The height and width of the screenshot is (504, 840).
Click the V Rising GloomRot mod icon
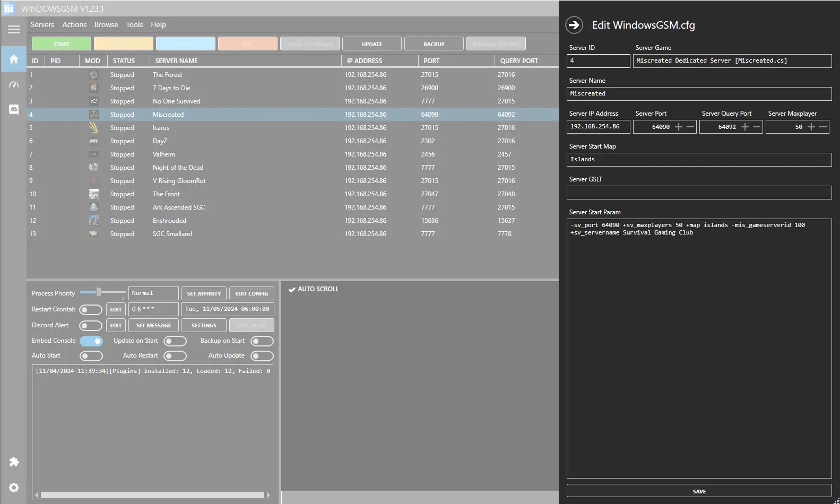93,181
